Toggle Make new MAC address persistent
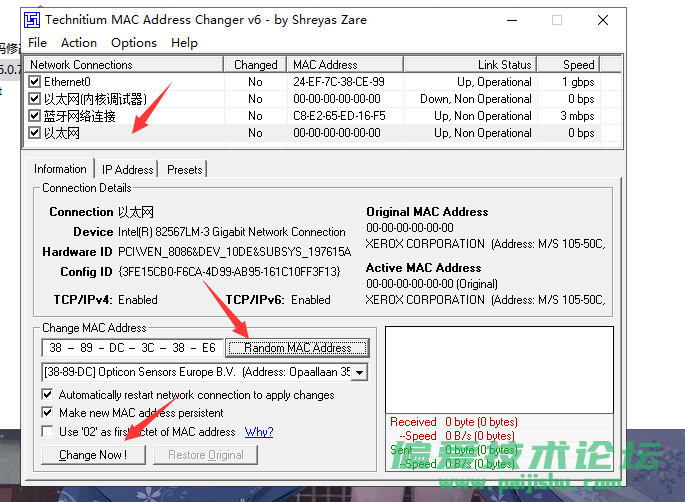Image resolution: width=685 pixels, height=502 pixels. (48, 413)
